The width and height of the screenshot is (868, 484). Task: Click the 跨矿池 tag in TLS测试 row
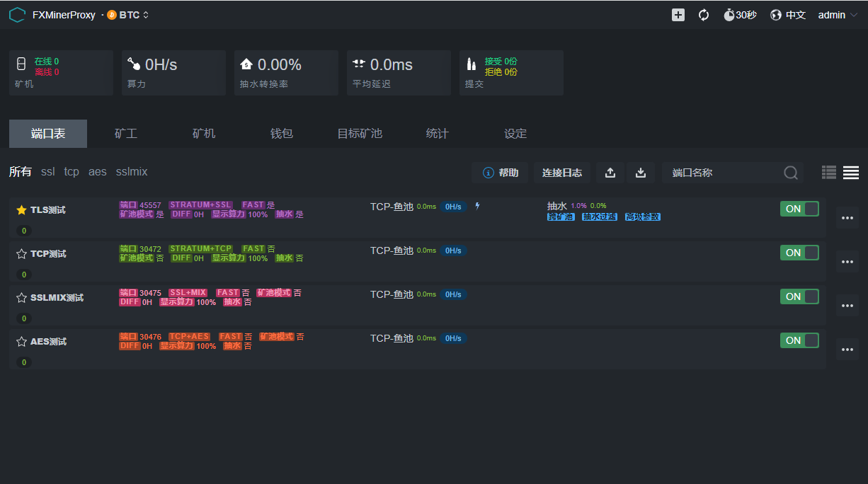click(561, 217)
